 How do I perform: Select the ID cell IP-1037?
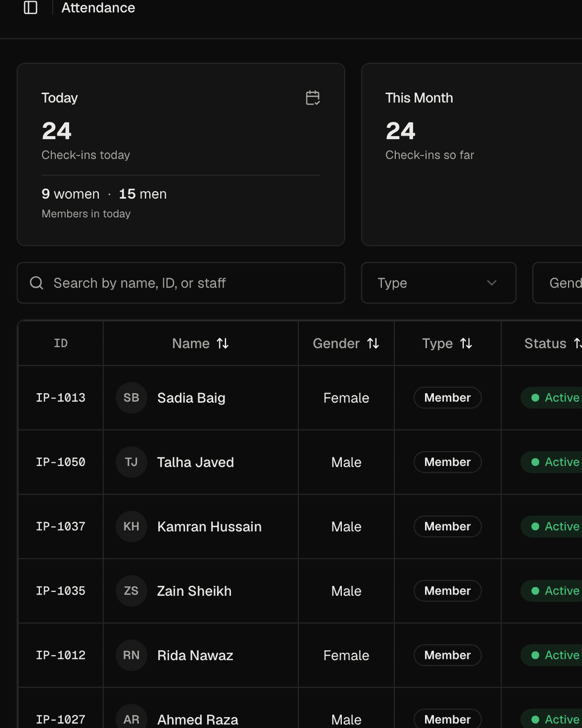(x=61, y=527)
